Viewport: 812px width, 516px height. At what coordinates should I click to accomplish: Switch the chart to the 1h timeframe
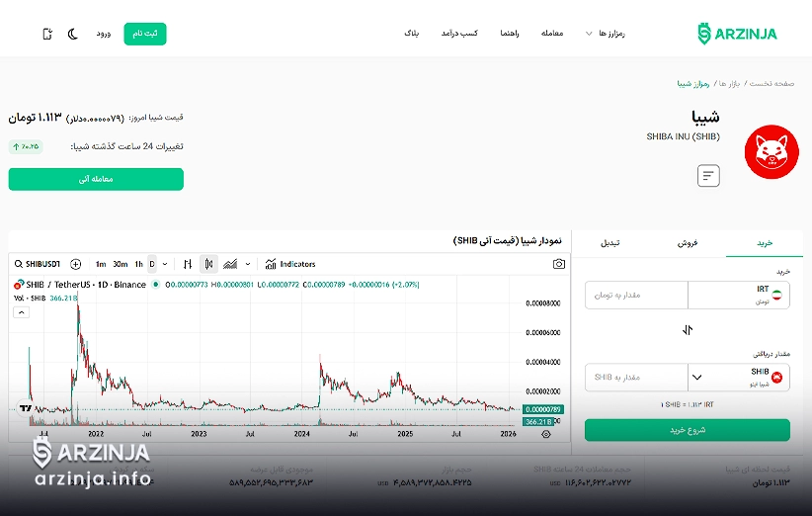(x=138, y=264)
